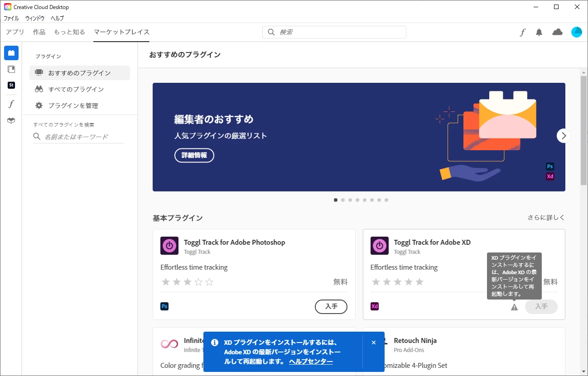588x376 pixels.
Task: Open the notifications bell
Action: (539, 32)
